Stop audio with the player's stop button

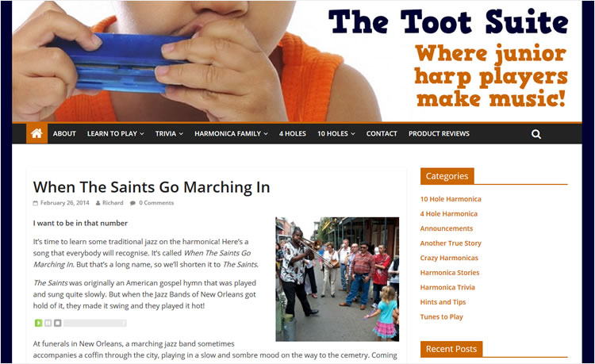point(57,323)
